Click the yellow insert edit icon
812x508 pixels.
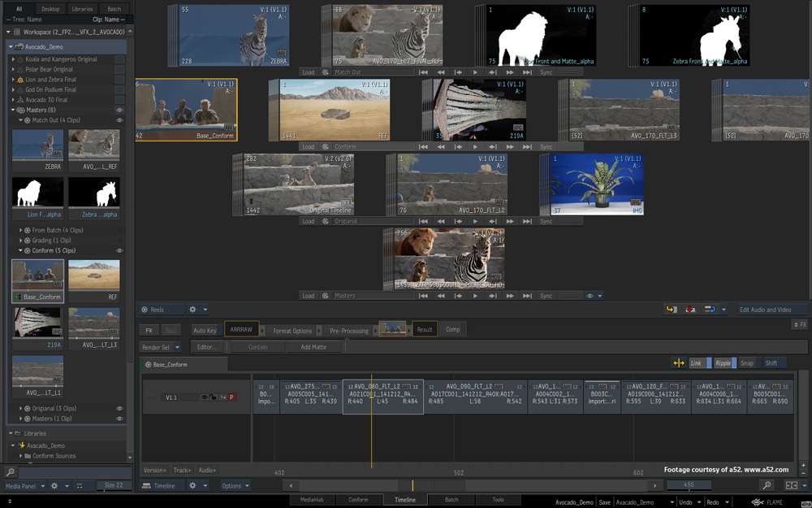pos(672,310)
